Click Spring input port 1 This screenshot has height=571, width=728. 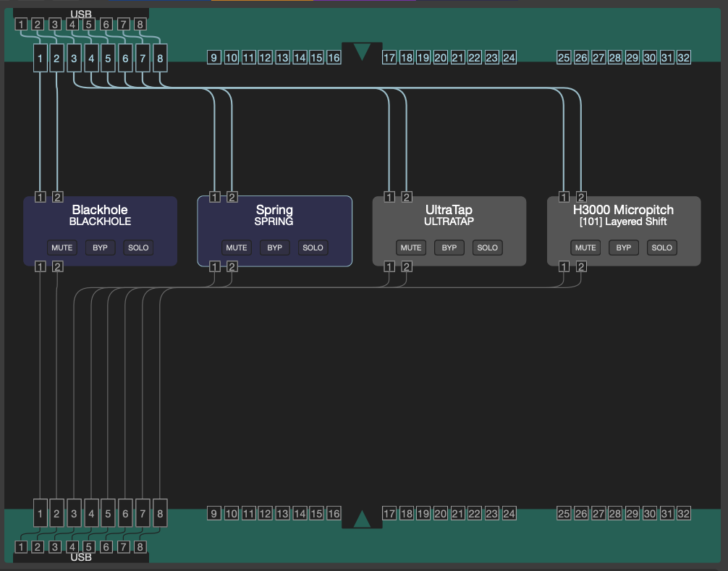tap(214, 197)
